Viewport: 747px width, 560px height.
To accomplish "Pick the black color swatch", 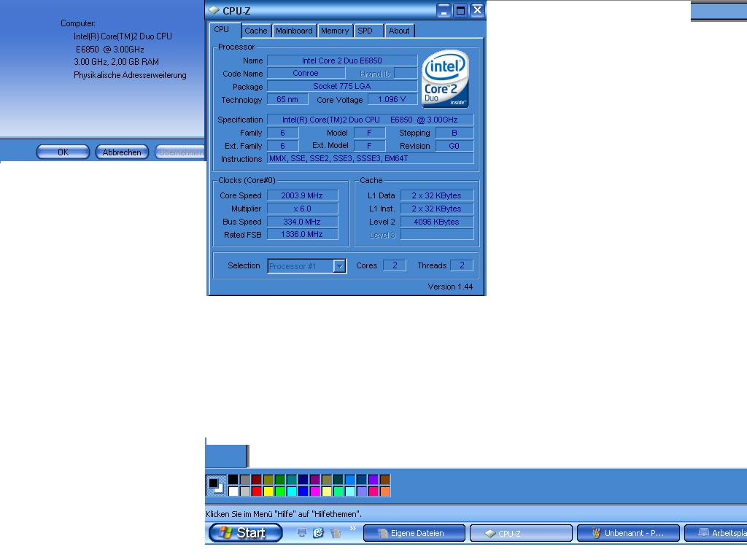I will [233, 480].
